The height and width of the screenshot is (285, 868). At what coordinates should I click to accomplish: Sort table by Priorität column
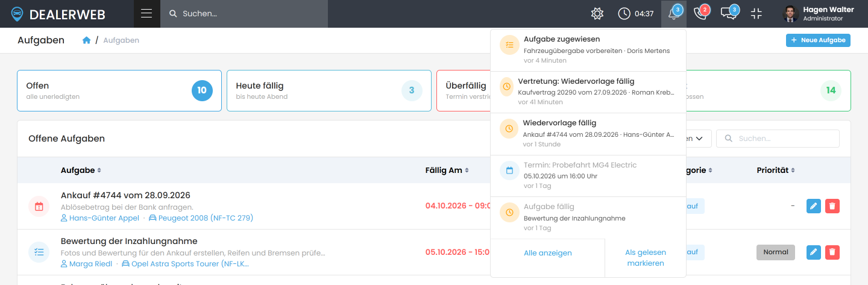pos(775,171)
